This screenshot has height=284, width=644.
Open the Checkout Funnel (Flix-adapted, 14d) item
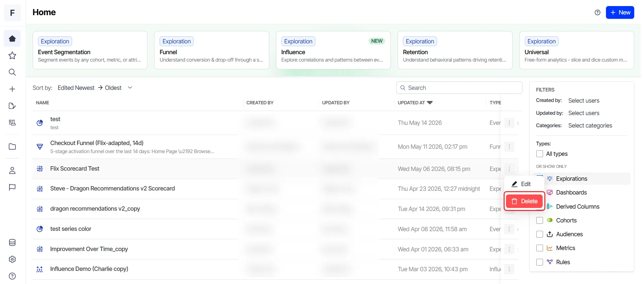click(x=97, y=143)
